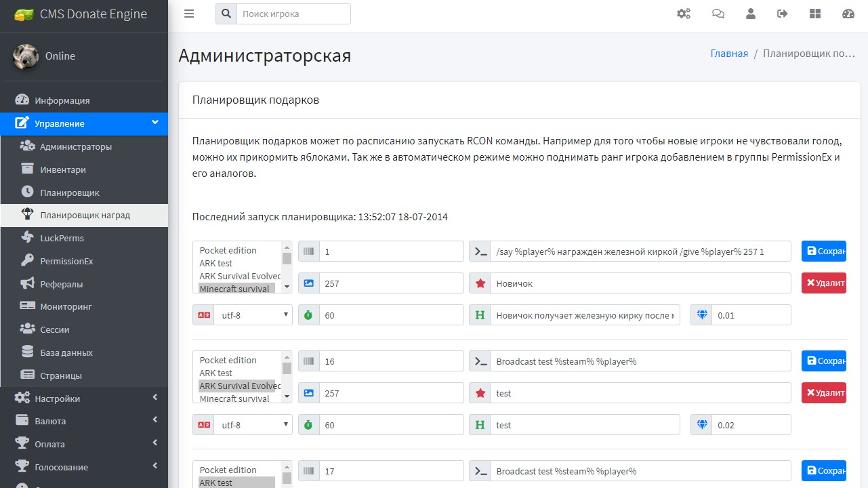This screenshot has height=488, width=868.
Task: Follow the Главная breadcrumb link
Action: [729, 54]
